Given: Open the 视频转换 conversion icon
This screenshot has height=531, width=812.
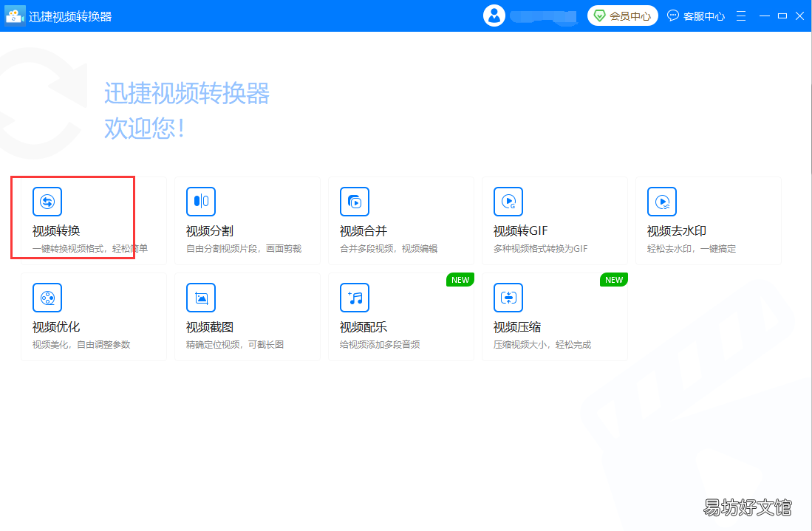Looking at the screenshot, I should 47,202.
